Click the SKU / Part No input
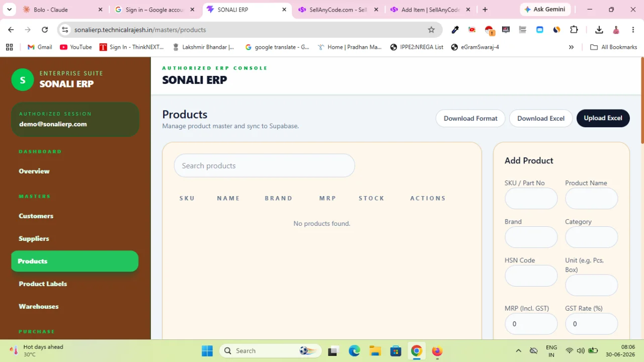644x362 pixels. 531,199
